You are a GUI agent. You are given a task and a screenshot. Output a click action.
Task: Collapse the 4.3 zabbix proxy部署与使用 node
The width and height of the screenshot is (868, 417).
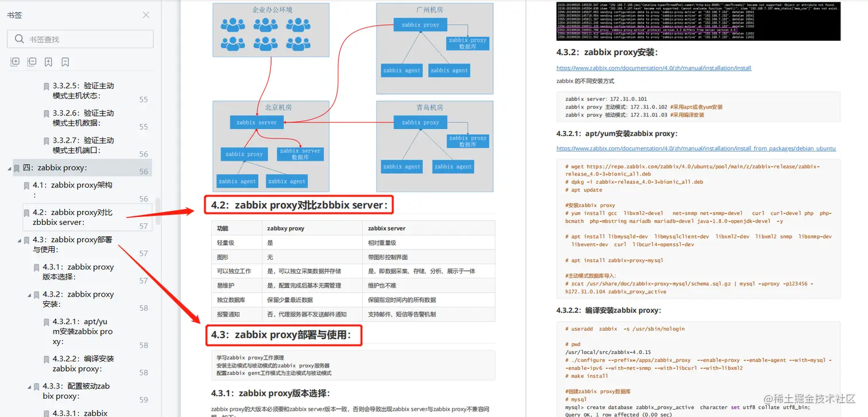pyautogui.click(x=19, y=240)
